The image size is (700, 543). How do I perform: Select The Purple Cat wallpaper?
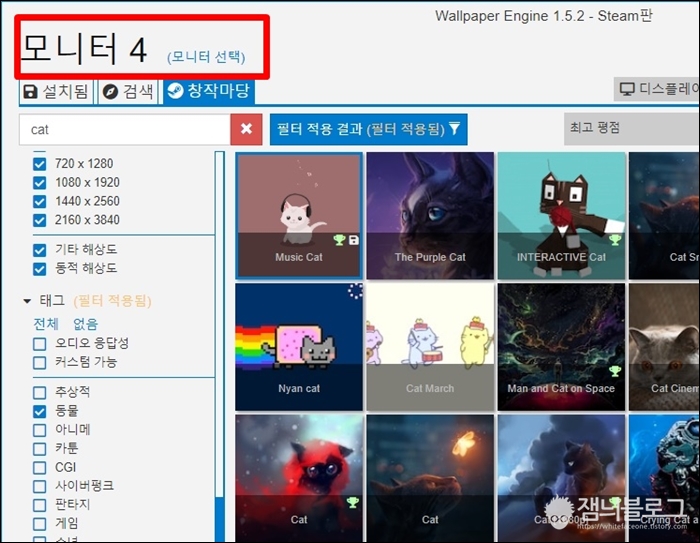tap(430, 216)
